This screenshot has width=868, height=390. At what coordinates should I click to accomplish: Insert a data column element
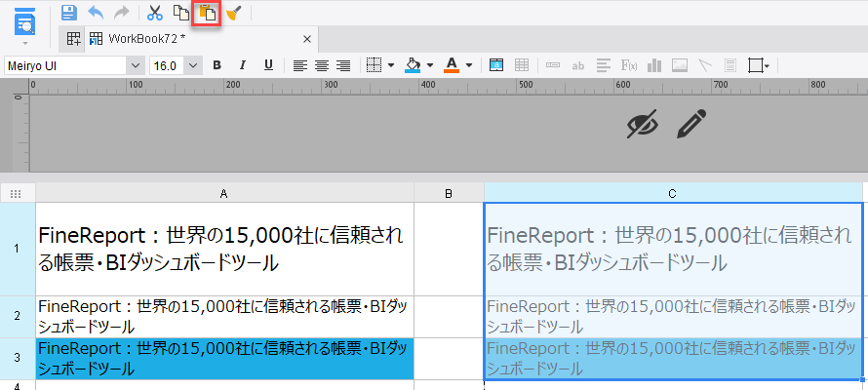[552, 66]
